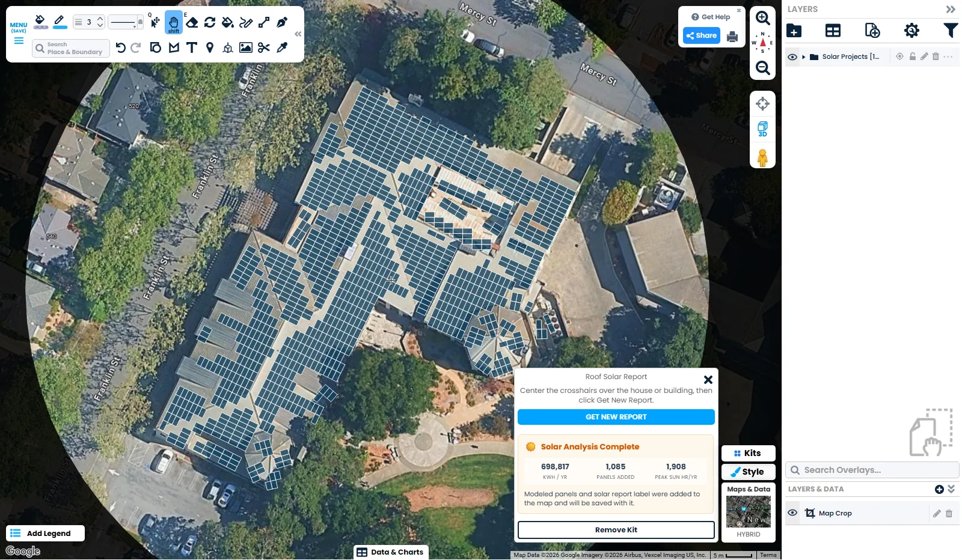Recenter map with the crosshair button
This screenshot has width=962, height=560.
[x=762, y=103]
